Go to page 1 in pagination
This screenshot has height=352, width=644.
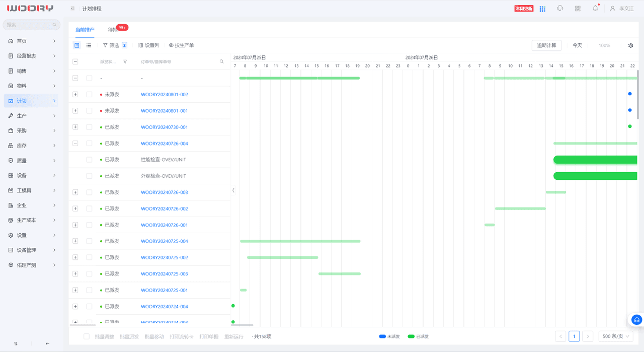pos(574,336)
